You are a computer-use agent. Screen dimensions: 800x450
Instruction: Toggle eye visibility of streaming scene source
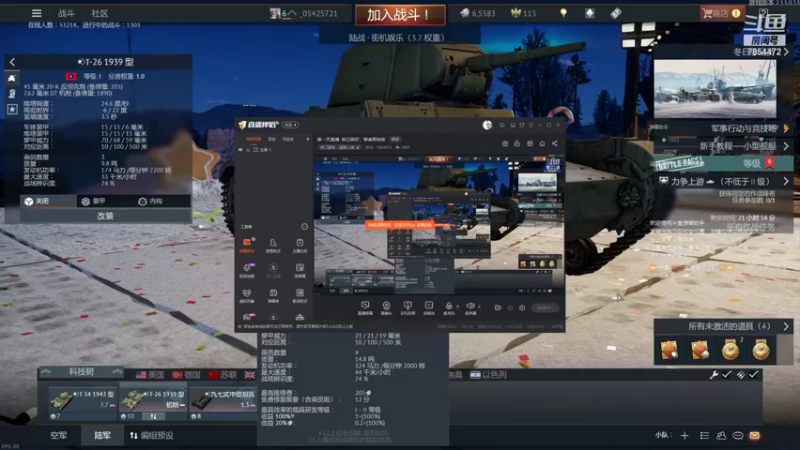tap(241, 149)
